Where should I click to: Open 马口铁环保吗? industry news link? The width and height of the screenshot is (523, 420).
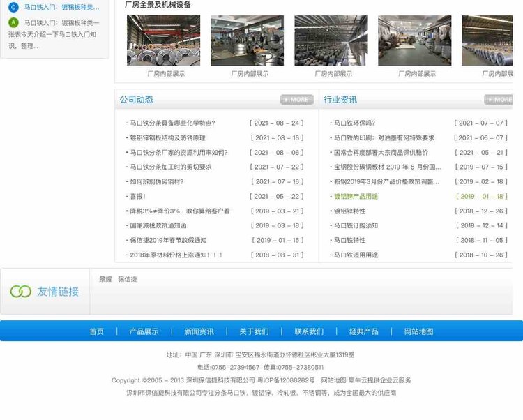coord(354,123)
